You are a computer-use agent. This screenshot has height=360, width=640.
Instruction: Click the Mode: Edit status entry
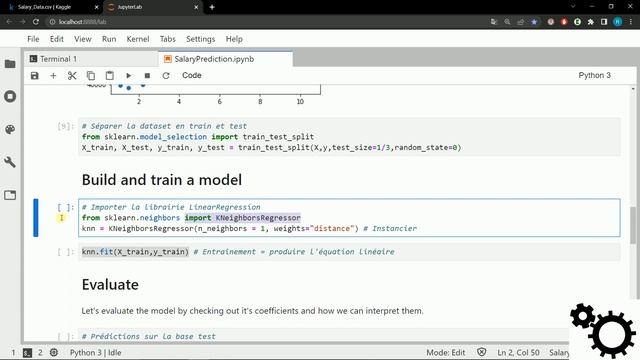(446, 353)
